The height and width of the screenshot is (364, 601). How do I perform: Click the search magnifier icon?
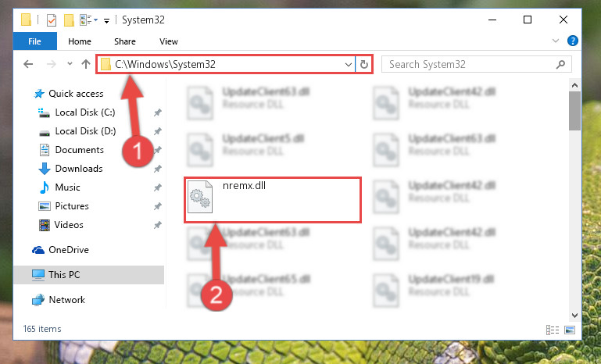[x=561, y=64]
